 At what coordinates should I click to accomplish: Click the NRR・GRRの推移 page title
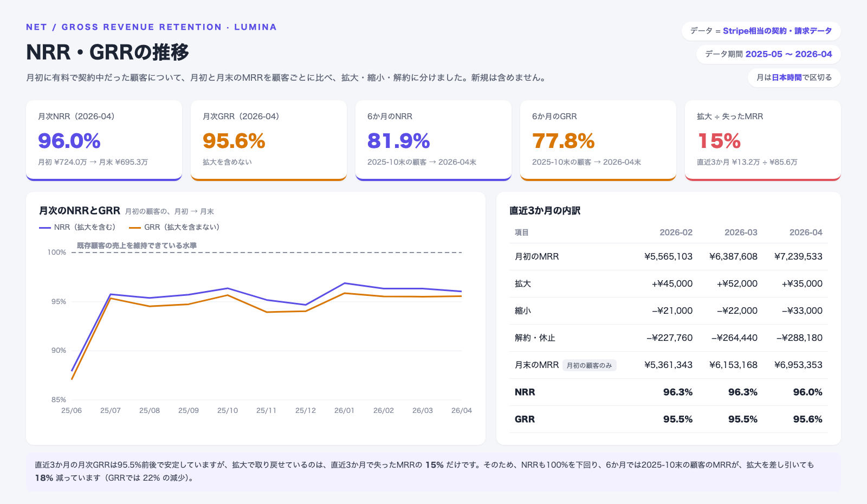pos(107,52)
